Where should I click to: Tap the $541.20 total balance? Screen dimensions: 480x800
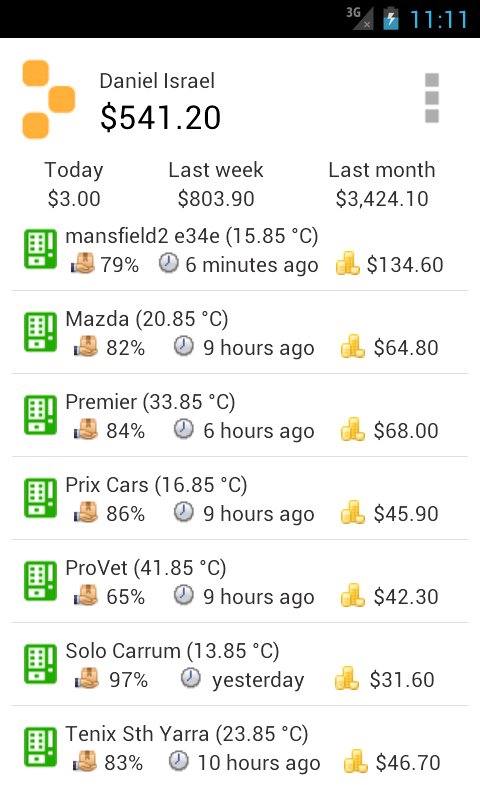click(160, 117)
